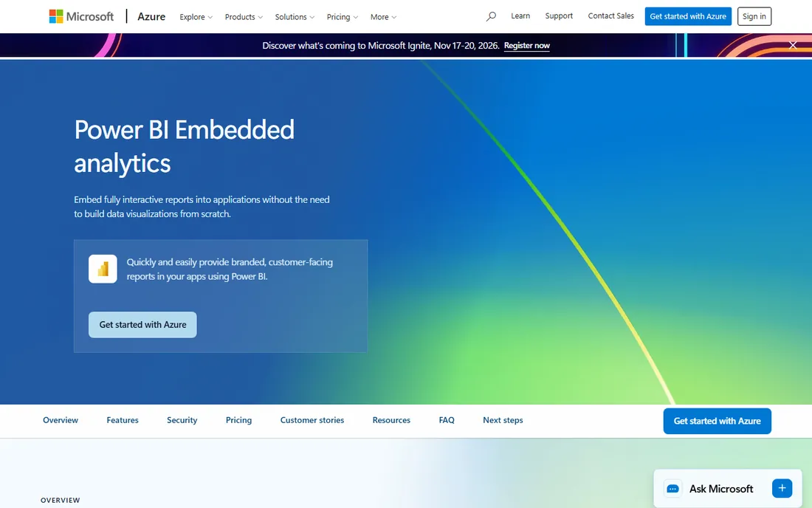Go to Next steps section tab
The width and height of the screenshot is (812, 508).
(503, 420)
